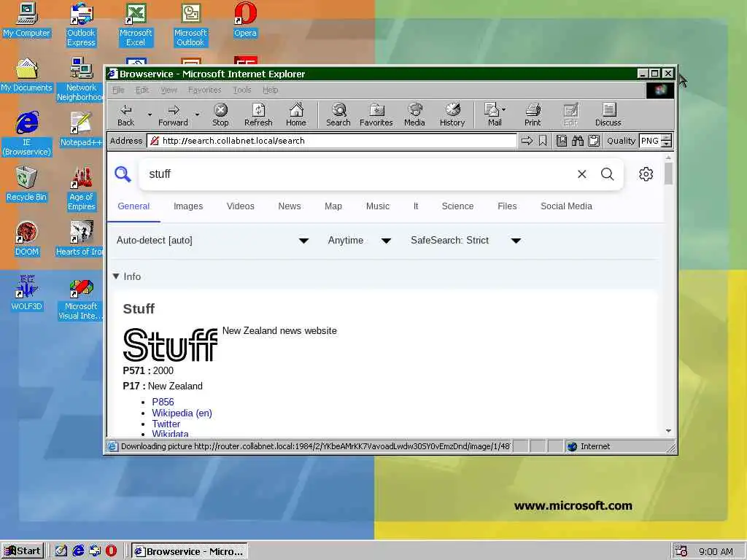The width and height of the screenshot is (747, 560).
Task: Increase Quality with the up stepper arrow
Action: [x=667, y=138]
